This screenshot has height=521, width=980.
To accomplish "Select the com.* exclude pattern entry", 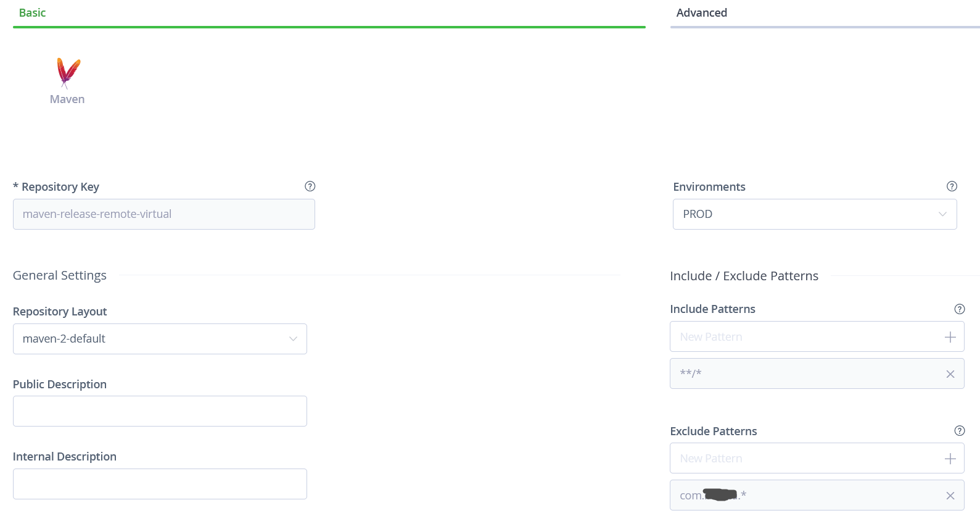I will [802, 495].
